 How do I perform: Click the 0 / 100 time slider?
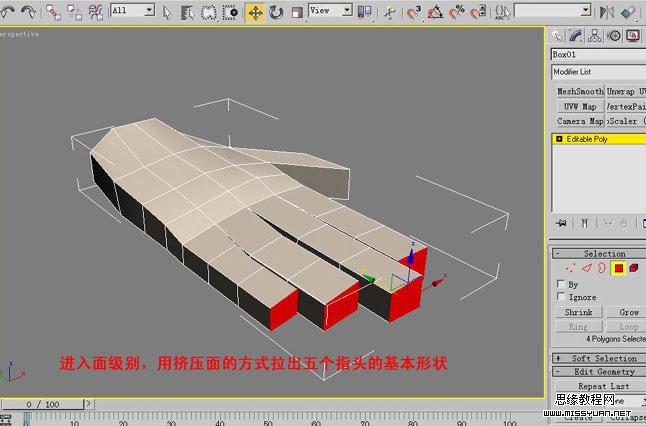coord(42,404)
